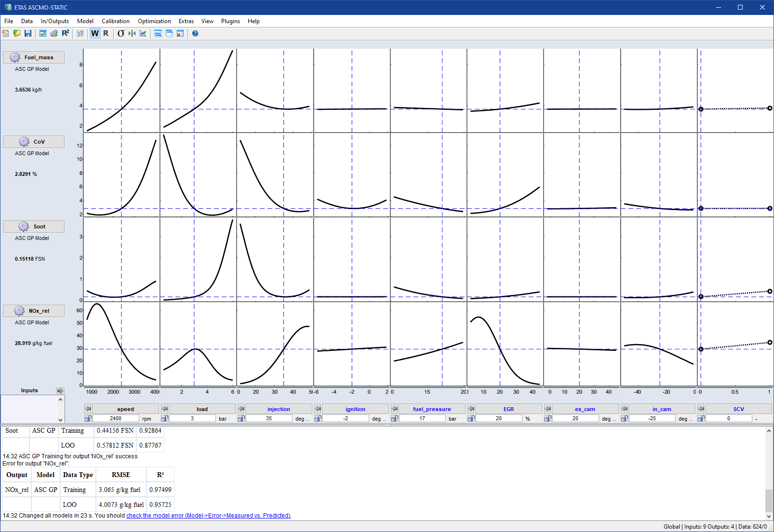Click the Save project toolbar icon
The image size is (774, 532).
[28, 33]
